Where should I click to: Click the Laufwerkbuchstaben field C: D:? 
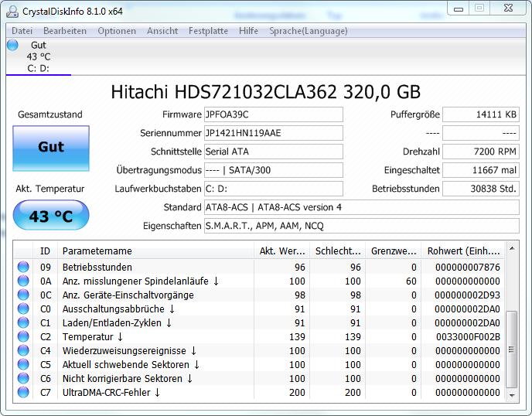274,189
